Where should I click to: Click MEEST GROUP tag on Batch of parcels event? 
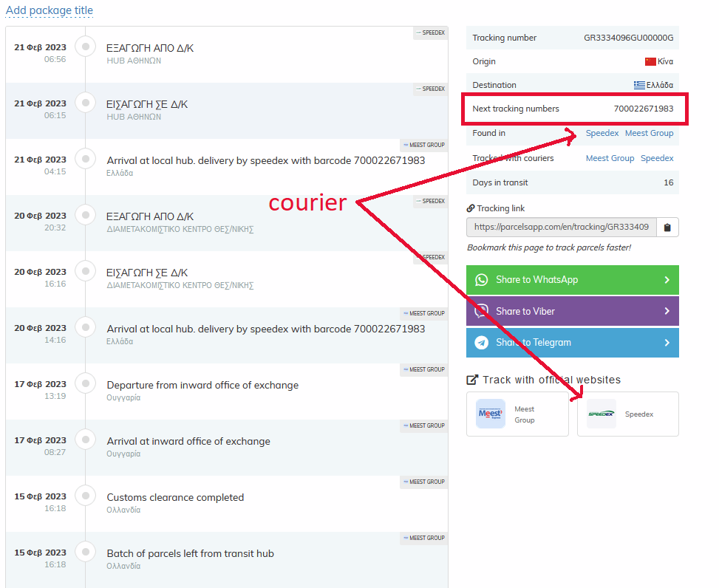[423, 538]
